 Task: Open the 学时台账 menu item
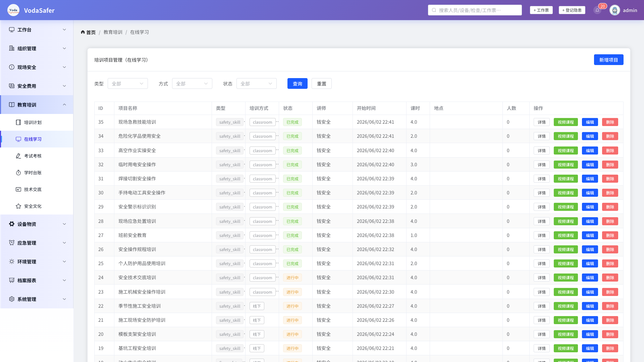37,173
